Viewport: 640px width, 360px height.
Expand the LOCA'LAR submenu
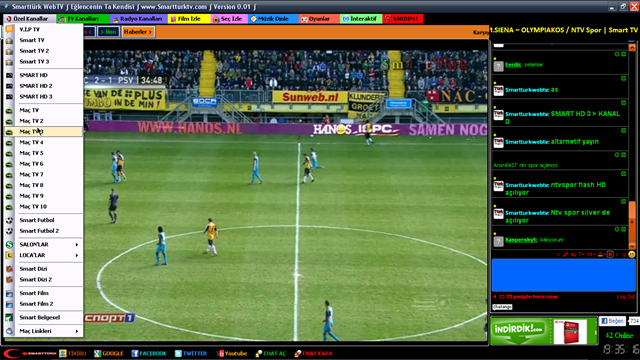(x=43, y=255)
